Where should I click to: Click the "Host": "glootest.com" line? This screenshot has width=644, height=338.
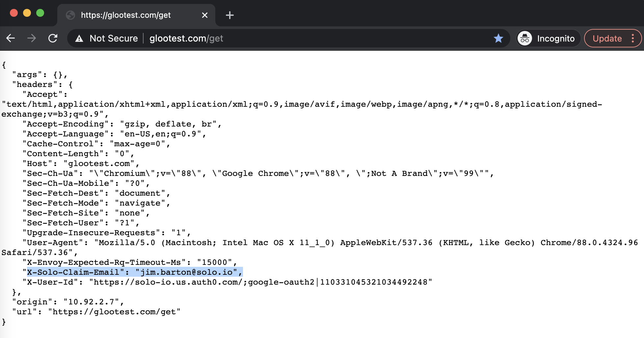(x=81, y=163)
